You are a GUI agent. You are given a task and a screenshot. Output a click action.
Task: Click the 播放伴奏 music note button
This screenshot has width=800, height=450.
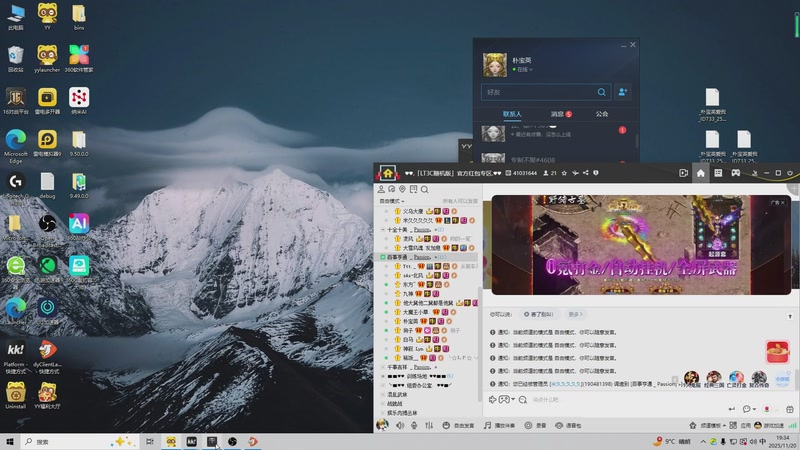pyautogui.click(x=499, y=425)
